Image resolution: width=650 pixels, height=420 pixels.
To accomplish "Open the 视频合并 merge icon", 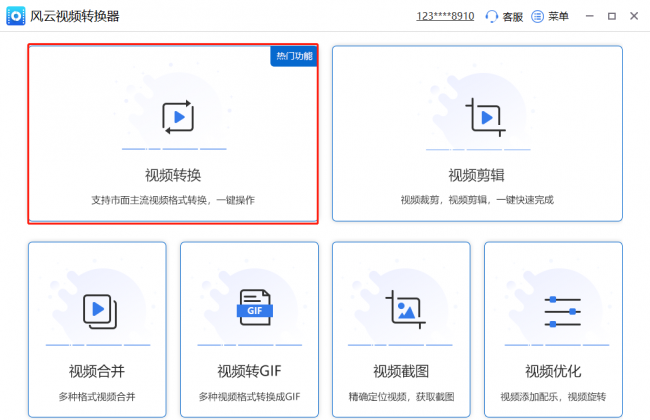I will [x=100, y=311].
